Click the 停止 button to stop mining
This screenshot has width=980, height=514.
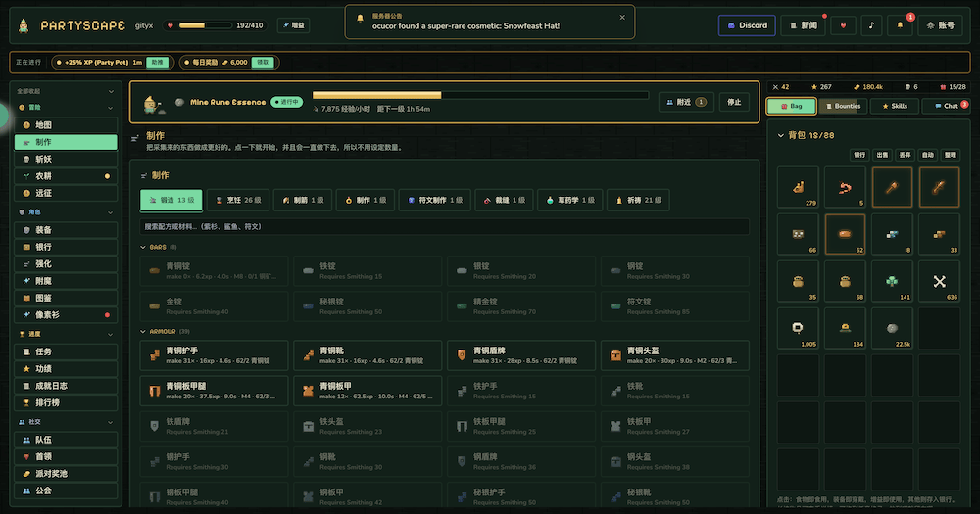tap(734, 102)
